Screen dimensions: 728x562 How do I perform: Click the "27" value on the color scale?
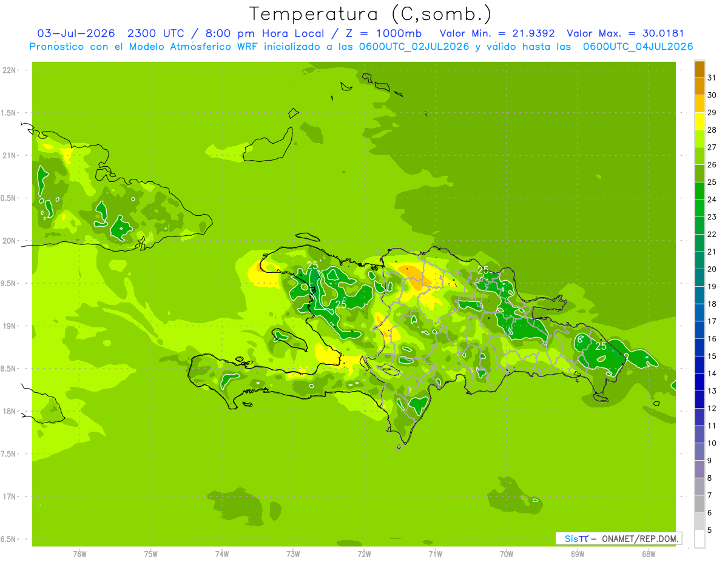pos(712,147)
